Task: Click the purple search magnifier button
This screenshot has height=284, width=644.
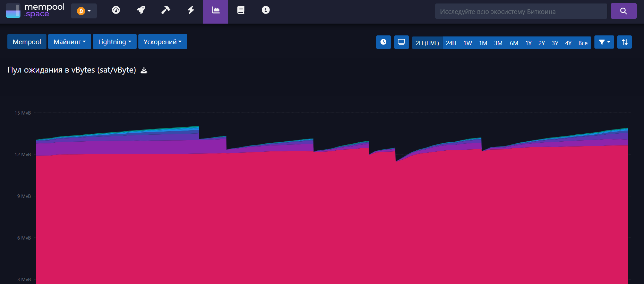Action: click(623, 11)
